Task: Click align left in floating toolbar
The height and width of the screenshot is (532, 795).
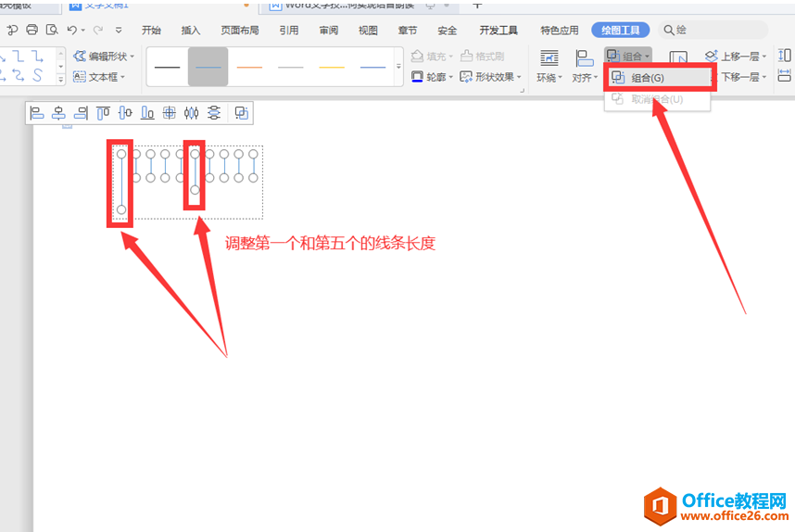Action: (36, 112)
